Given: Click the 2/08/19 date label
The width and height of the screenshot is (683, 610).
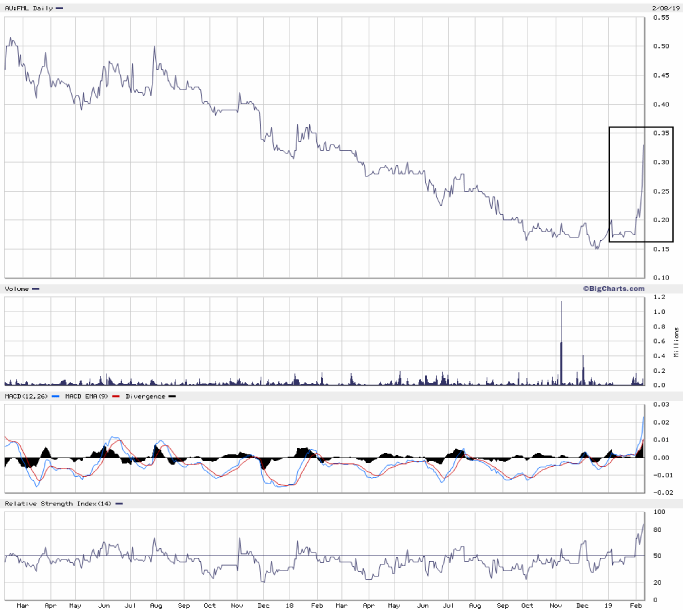Looking at the screenshot, I should [x=657, y=7].
